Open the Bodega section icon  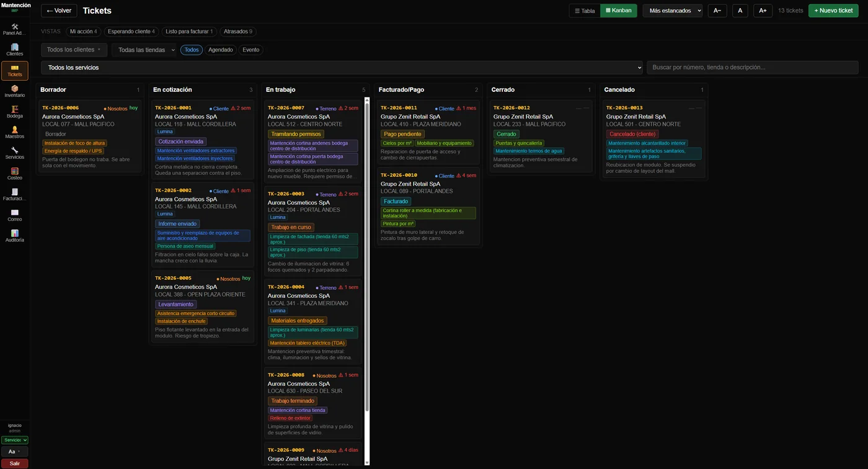pos(15,112)
